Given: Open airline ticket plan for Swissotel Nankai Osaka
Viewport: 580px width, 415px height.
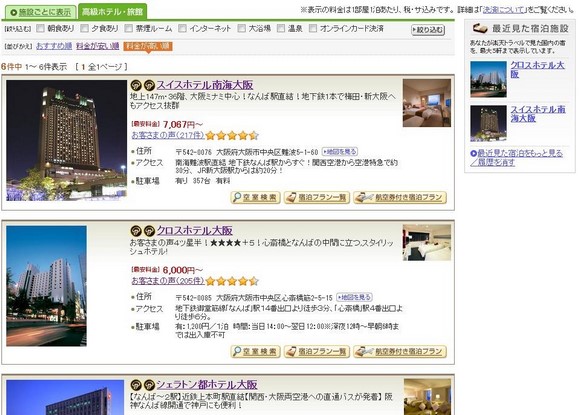Looking at the screenshot, I should click(x=400, y=198).
